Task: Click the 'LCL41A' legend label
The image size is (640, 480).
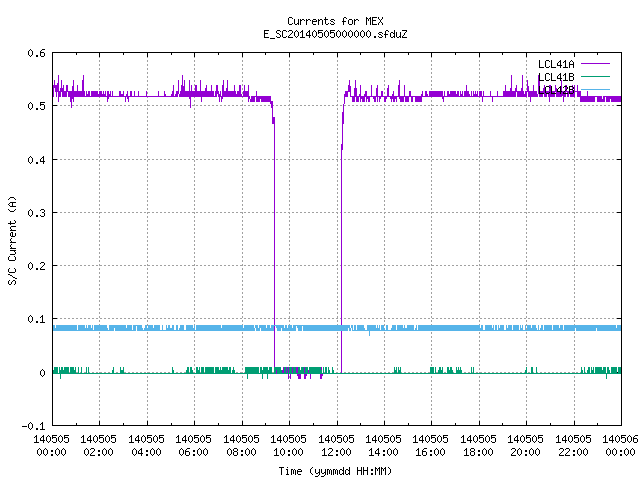Action: 556,64
